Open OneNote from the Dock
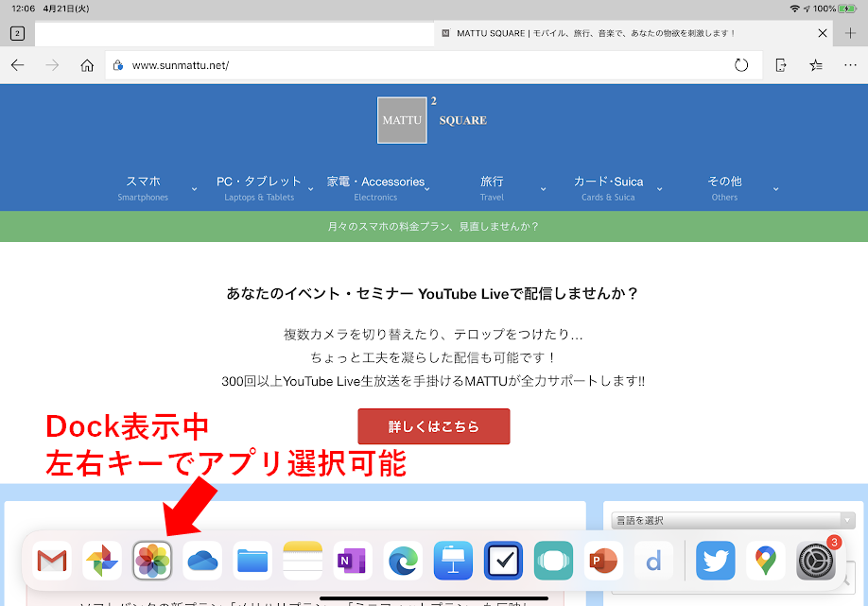This screenshot has width=868, height=606. [x=353, y=561]
